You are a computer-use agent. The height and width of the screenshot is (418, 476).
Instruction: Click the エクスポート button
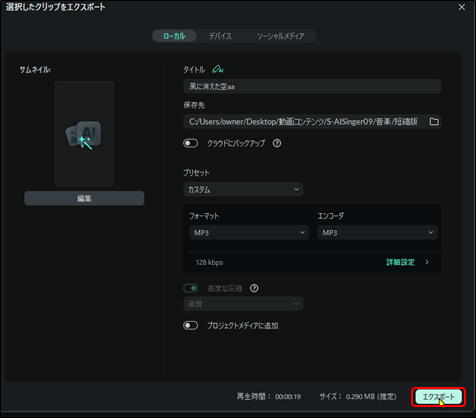tap(438, 397)
